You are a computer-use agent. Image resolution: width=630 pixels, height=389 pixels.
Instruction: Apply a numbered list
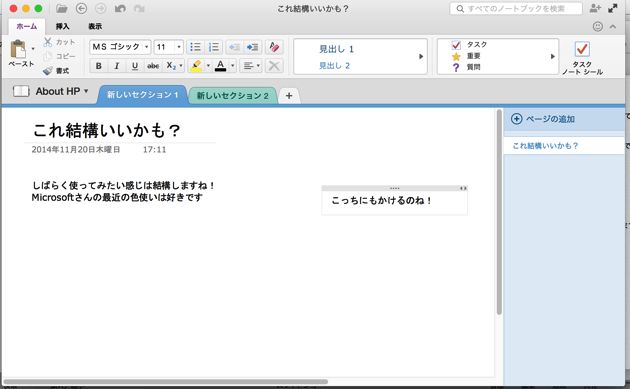pos(214,47)
